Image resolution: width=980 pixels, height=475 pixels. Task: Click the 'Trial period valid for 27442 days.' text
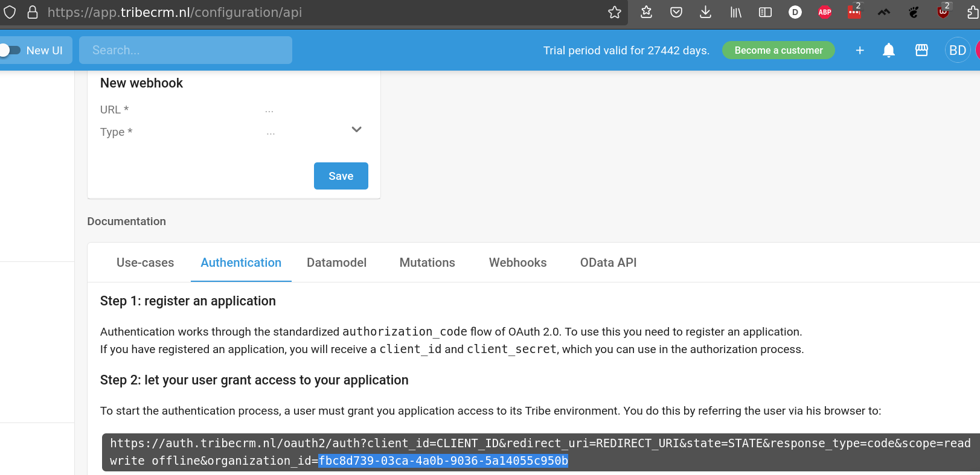click(626, 51)
